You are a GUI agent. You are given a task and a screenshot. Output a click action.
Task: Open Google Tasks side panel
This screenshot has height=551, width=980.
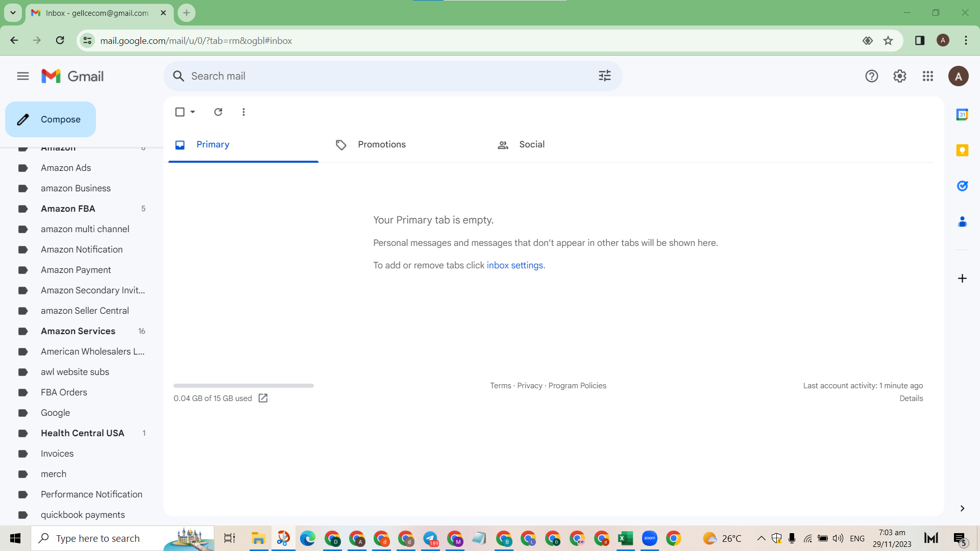962,186
